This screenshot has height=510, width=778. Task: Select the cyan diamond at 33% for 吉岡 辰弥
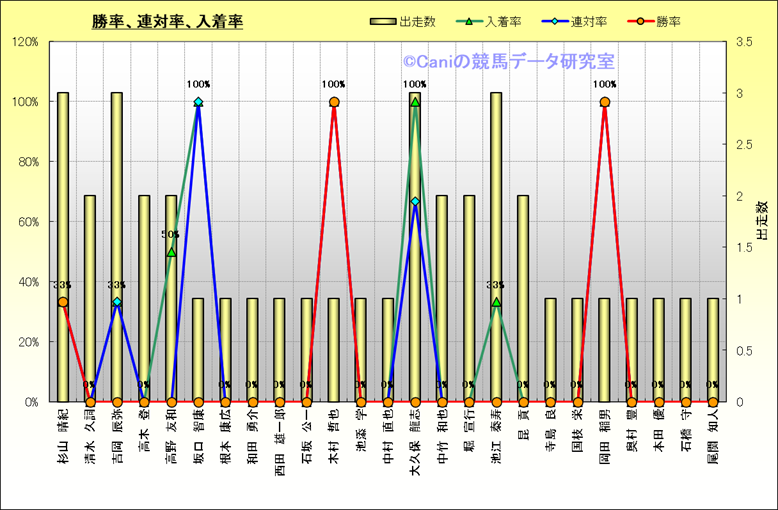point(117,302)
